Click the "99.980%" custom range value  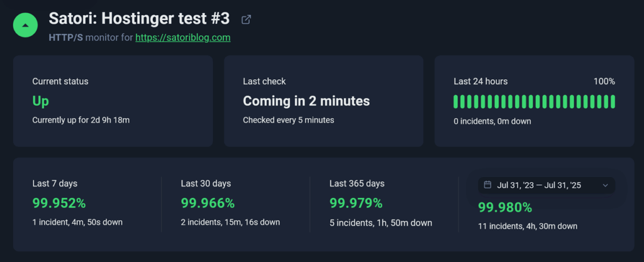pyautogui.click(x=505, y=207)
